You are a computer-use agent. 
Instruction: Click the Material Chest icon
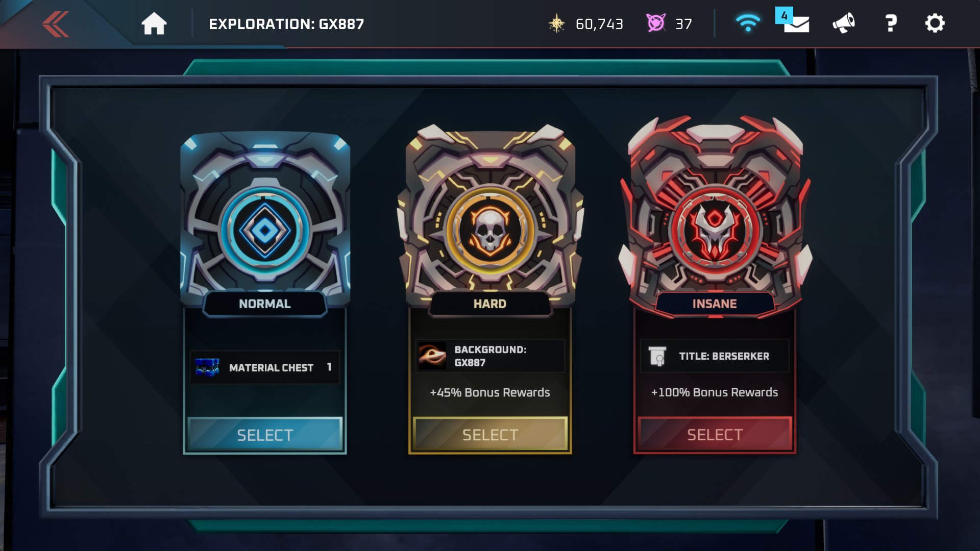(207, 367)
